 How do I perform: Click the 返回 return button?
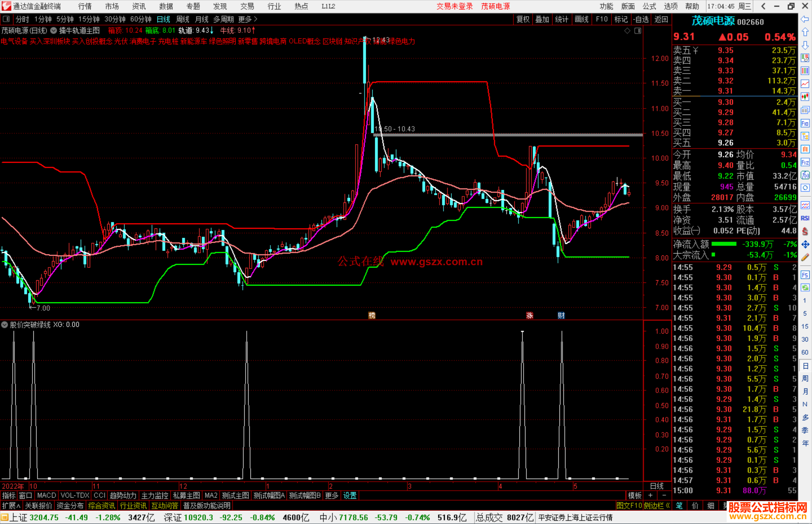[661, 19]
